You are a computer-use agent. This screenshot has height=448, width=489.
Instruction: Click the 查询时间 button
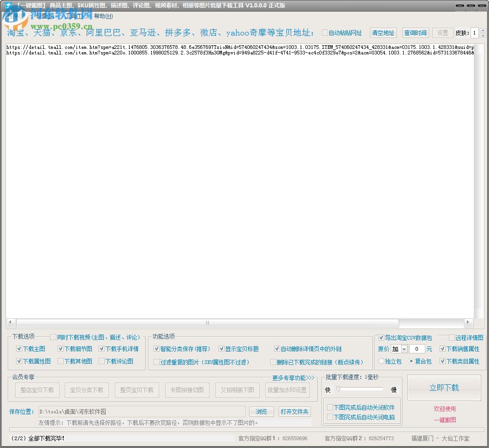click(x=415, y=32)
